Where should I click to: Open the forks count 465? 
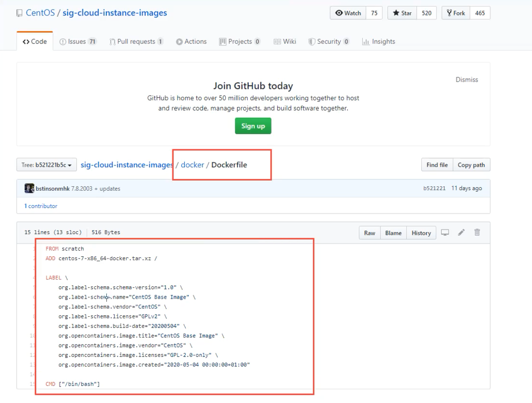pyautogui.click(x=480, y=13)
